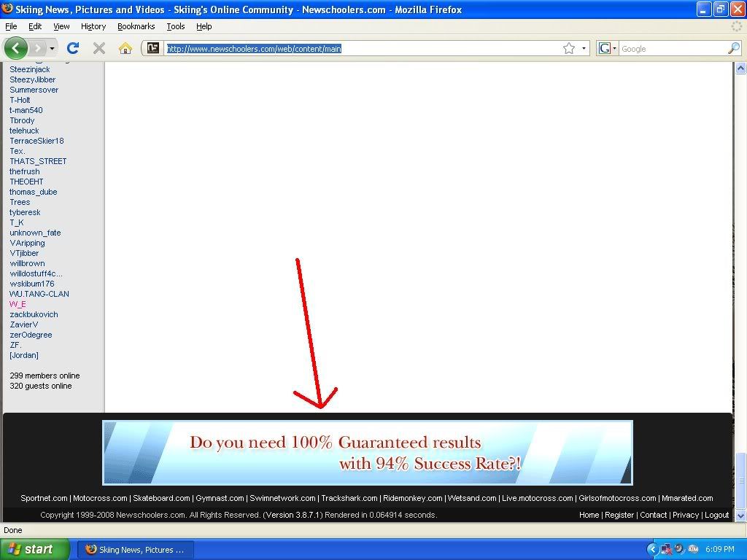Expand the back/forward history dropdown arrow
Viewport: 747px width, 560px height.
click(52, 49)
